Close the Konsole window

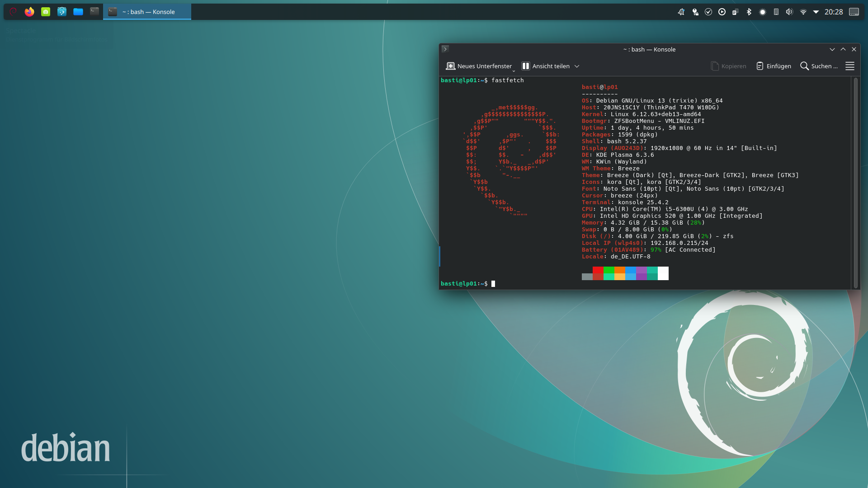tap(854, 49)
